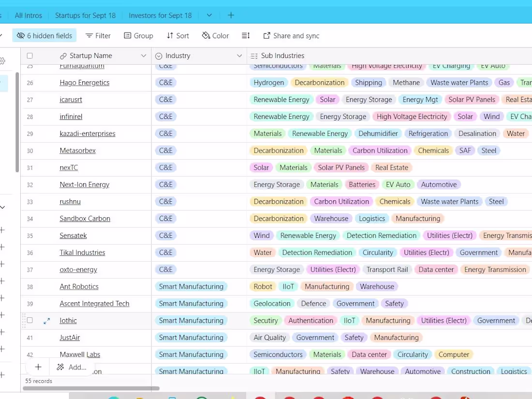Click the Logistics tag in Sandbox Carbon row
Image resolution: width=532 pixels, height=399 pixels.
tap(372, 219)
